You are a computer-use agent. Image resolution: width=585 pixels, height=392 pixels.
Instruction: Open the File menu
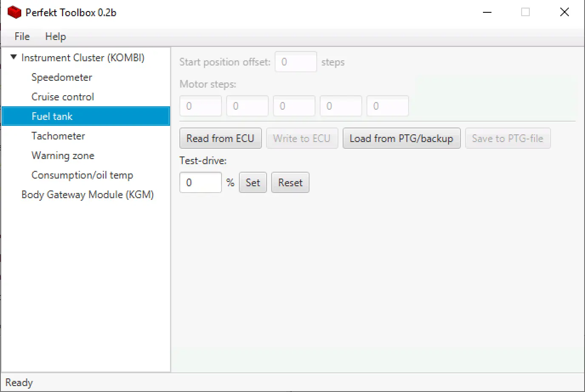pos(22,37)
